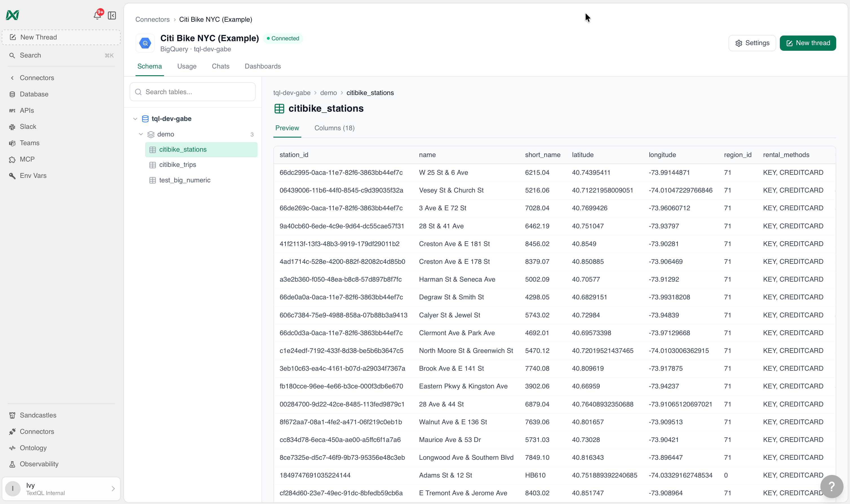Click the name column header
This screenshot has height=504, width=850.
(x=427, y=155)
